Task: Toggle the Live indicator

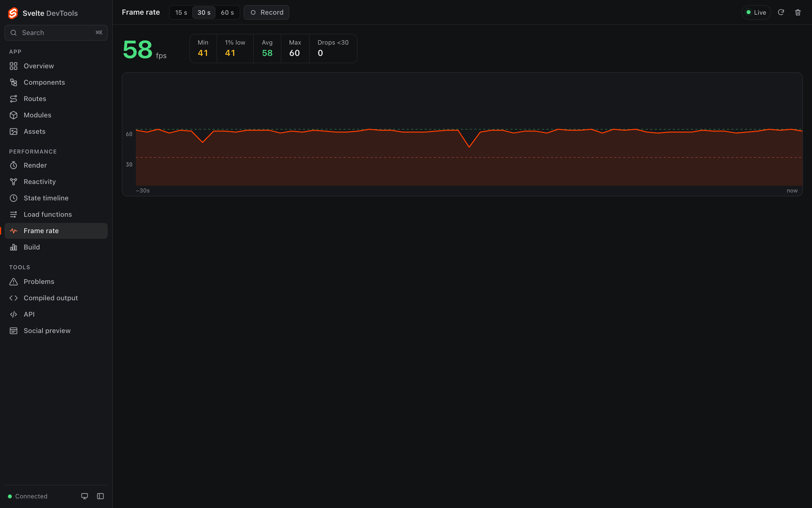Action: tap(756, 12)
